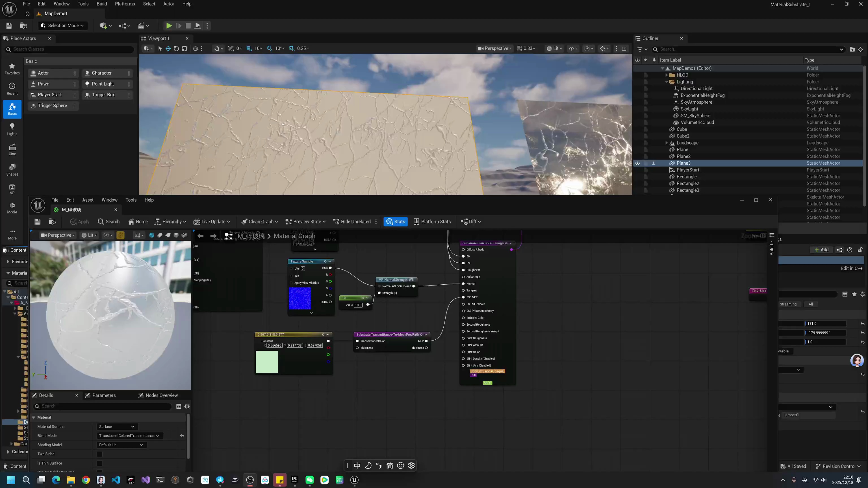
Task: Open the Recent category in Place Actors
Action: coord(12,89)
